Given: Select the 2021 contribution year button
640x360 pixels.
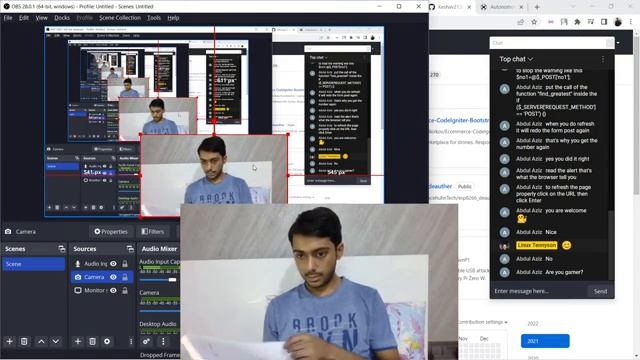Looking at the screenshot, I should pos(545,341).
